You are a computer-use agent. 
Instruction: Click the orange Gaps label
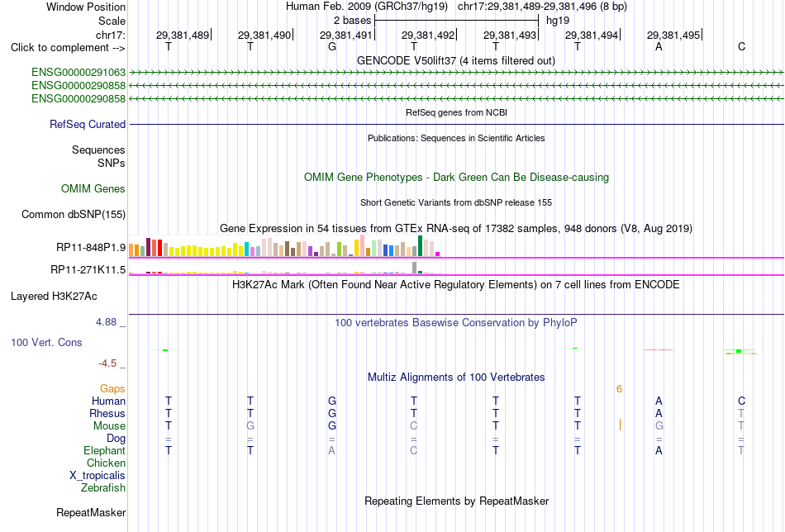coord(112,388)
